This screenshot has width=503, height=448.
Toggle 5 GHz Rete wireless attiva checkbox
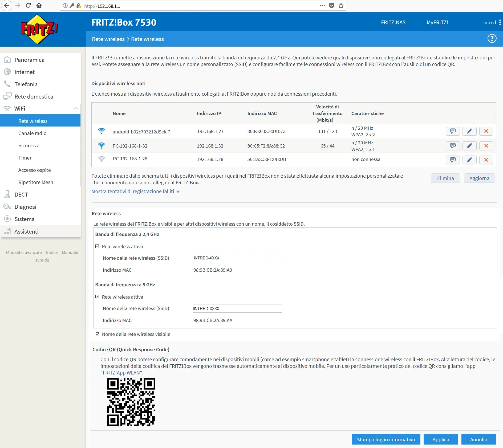click(97, 297)
